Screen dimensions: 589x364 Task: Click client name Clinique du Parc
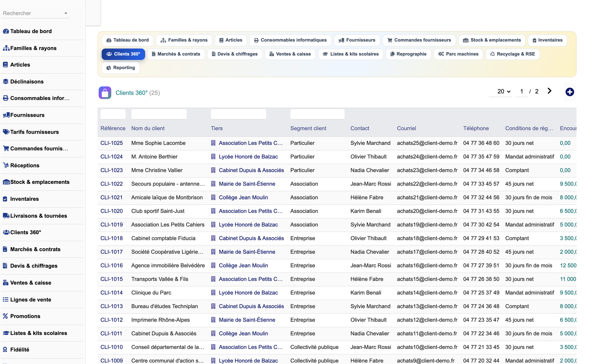(151, 293)
